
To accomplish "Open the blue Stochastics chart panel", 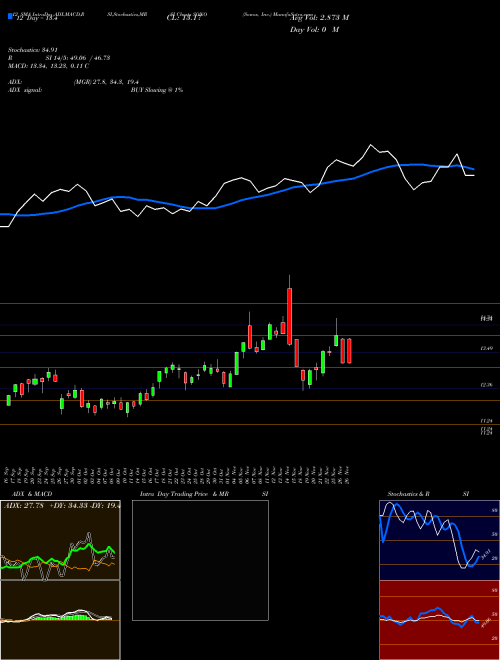I will pos(439,540).
